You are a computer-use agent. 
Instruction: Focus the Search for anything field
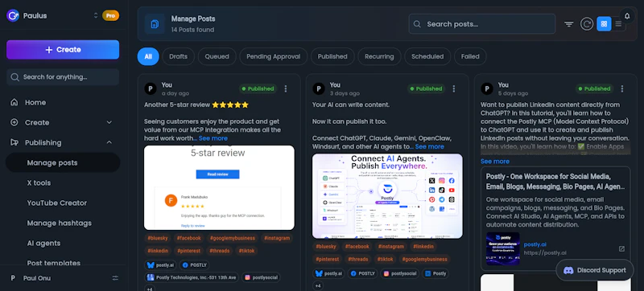click(63, 77)
